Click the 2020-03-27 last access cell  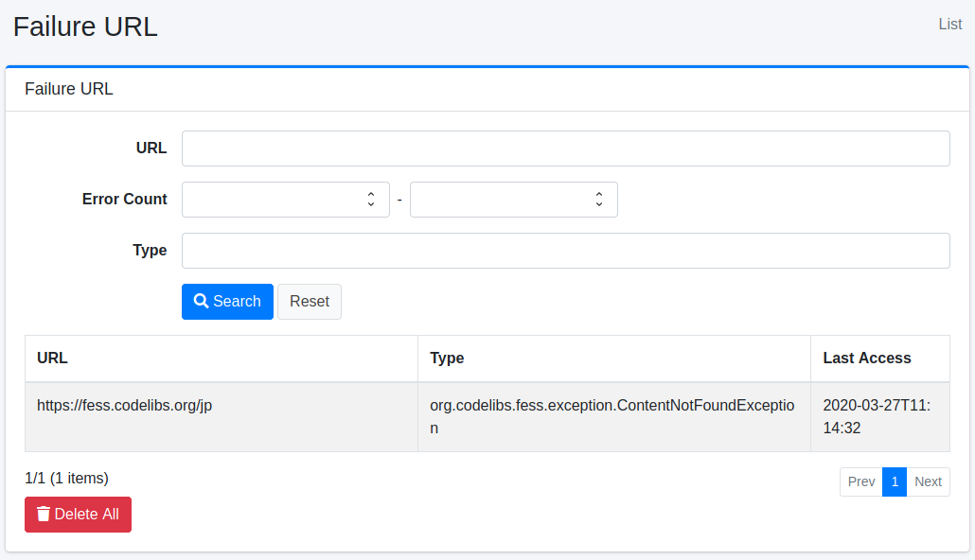point(878,416)
